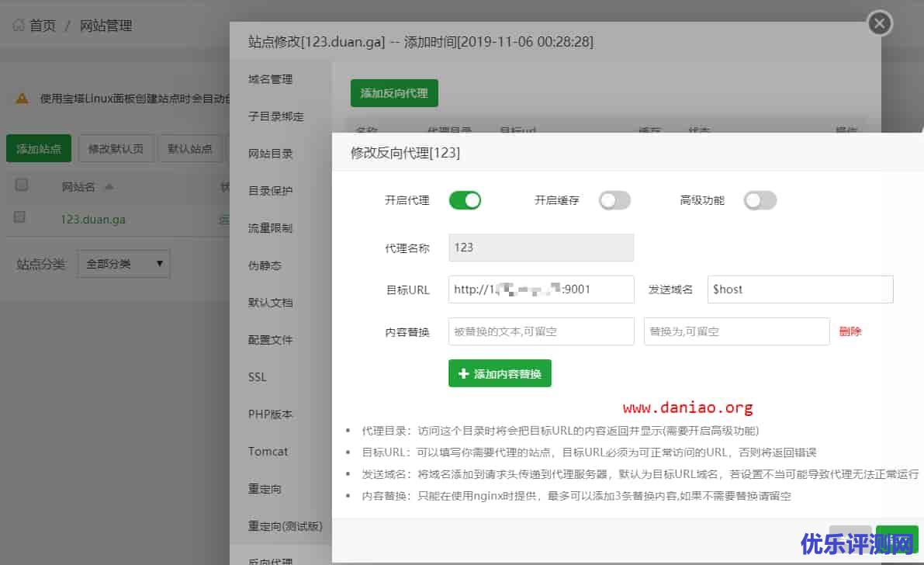Click the 添加反向代理 button

tap(394, 92)
